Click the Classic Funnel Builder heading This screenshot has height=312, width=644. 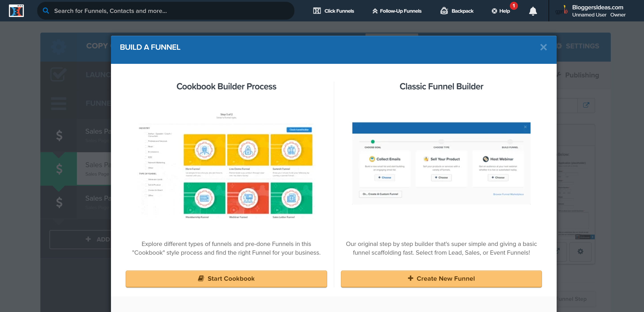point(441,86)
